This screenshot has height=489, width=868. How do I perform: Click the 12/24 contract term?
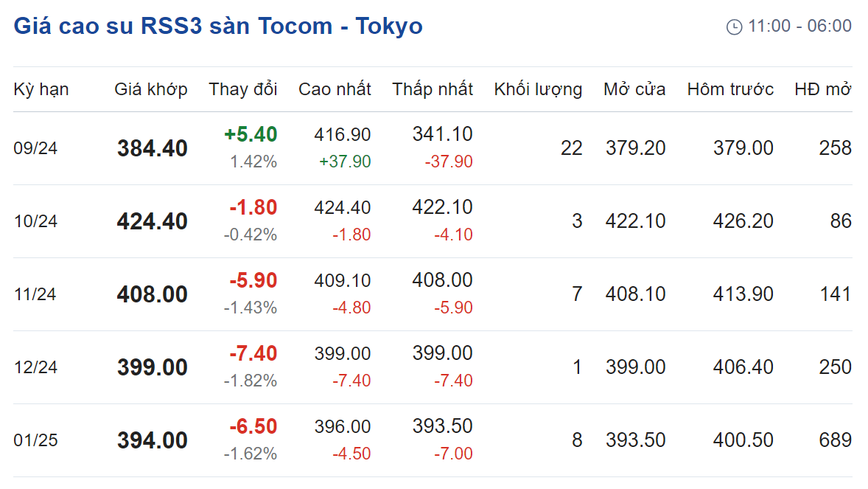(x=35, y=367)
